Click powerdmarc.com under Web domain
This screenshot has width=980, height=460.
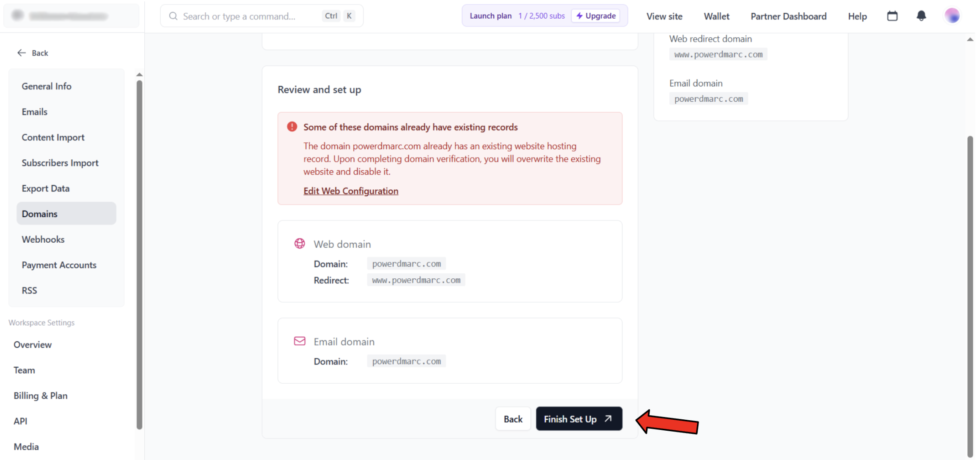pyautogui.click(x=406, y=263)
